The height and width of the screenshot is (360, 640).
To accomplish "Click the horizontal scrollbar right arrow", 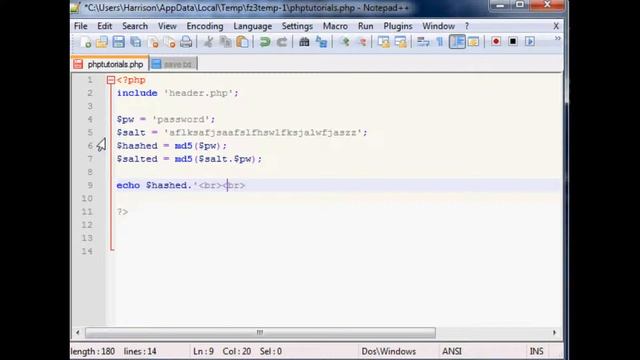I will click(554, 333).
